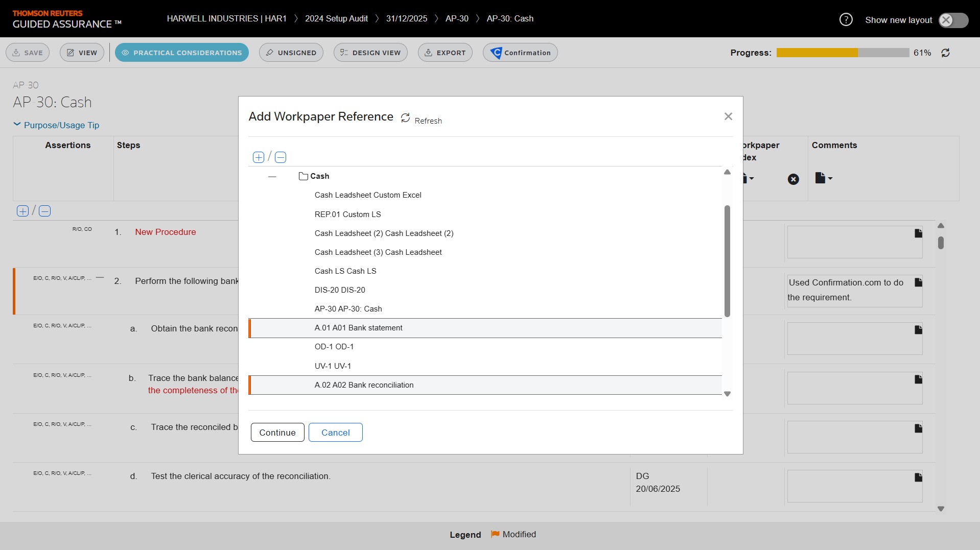
Task: Cancel the Add Workpaper Reference dialog
Action: pos(335,433)
